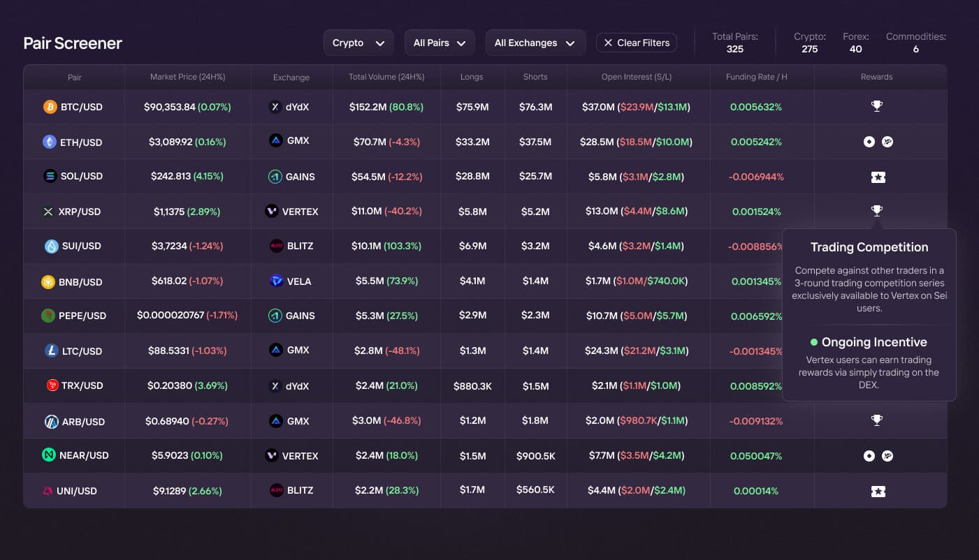The height and width of the screenshot is (560, 979).
Task: Click the Clear Filters button
Action: tap(637, 43)
